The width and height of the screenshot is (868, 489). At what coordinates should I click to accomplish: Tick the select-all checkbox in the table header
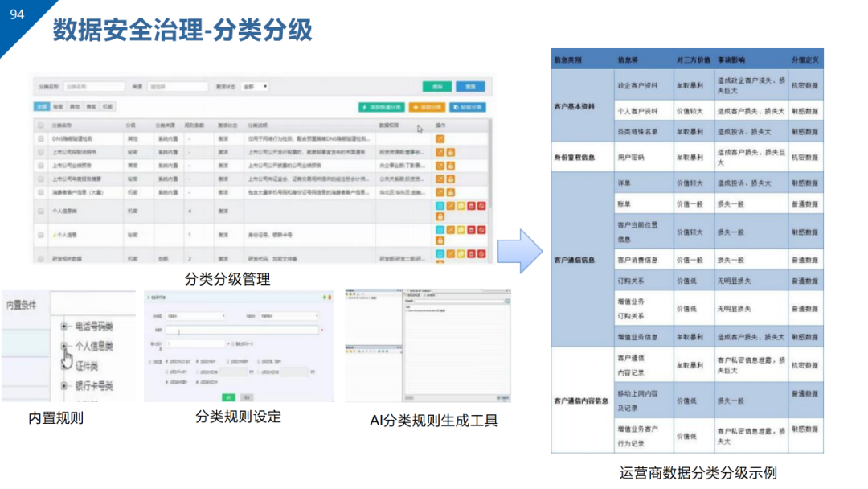[x=41, y=125]
